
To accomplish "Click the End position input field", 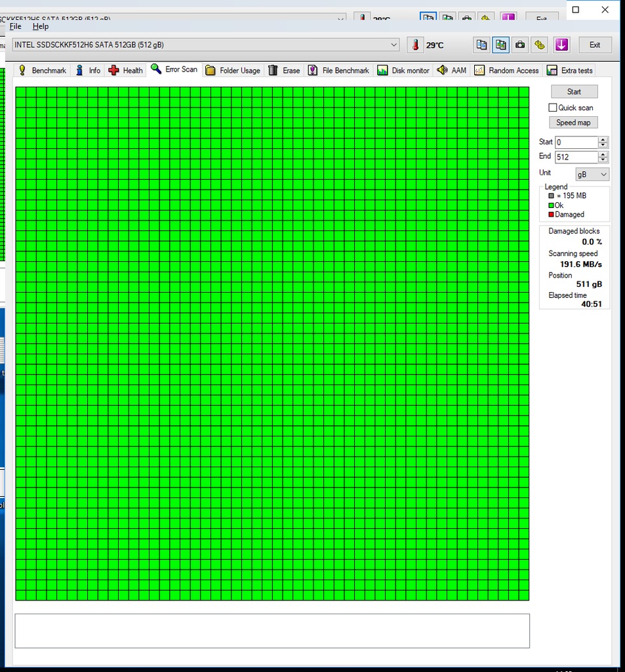I will click(576, 157).
